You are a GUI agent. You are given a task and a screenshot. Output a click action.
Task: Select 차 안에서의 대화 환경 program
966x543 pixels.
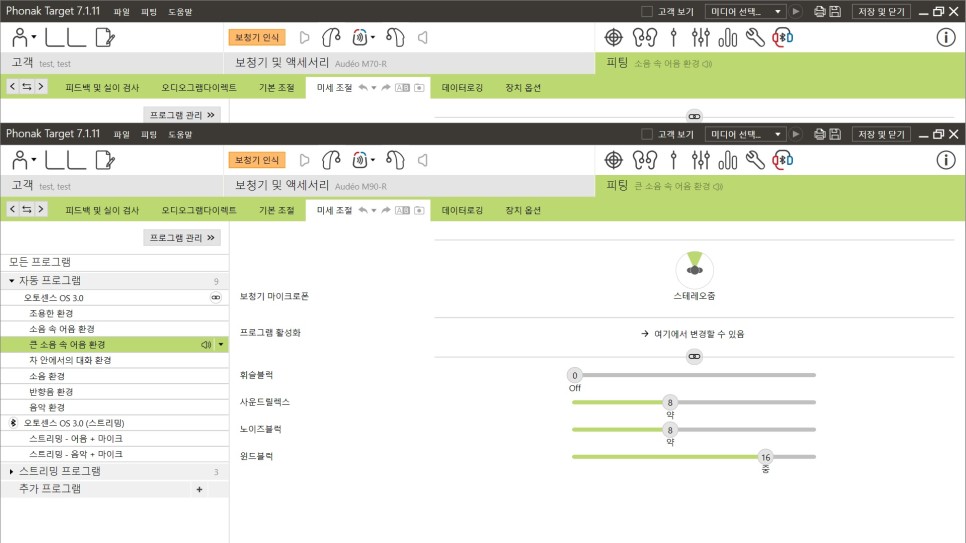(x=115, y=360)
